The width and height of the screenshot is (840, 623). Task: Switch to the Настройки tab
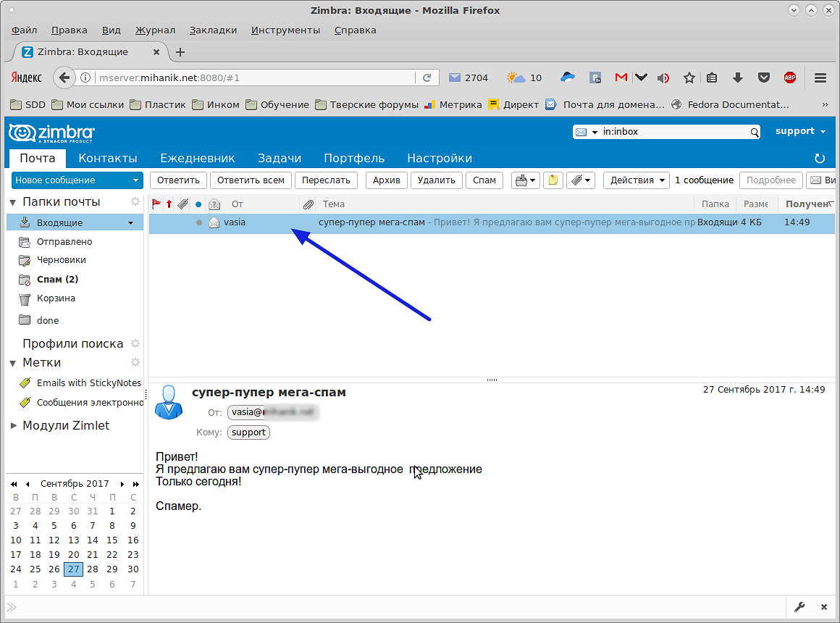pyautogui.click(x=440, y=158)
